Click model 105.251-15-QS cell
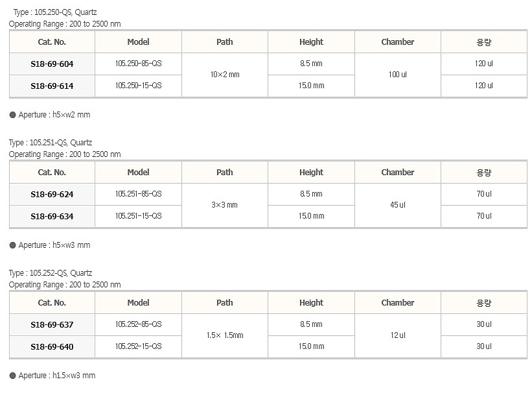 (x=138, y=215)
